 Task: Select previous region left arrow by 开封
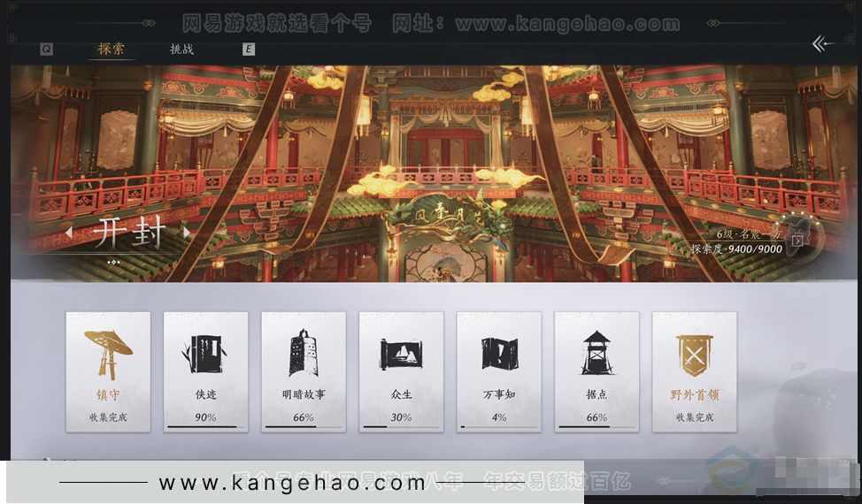point(69,233)
